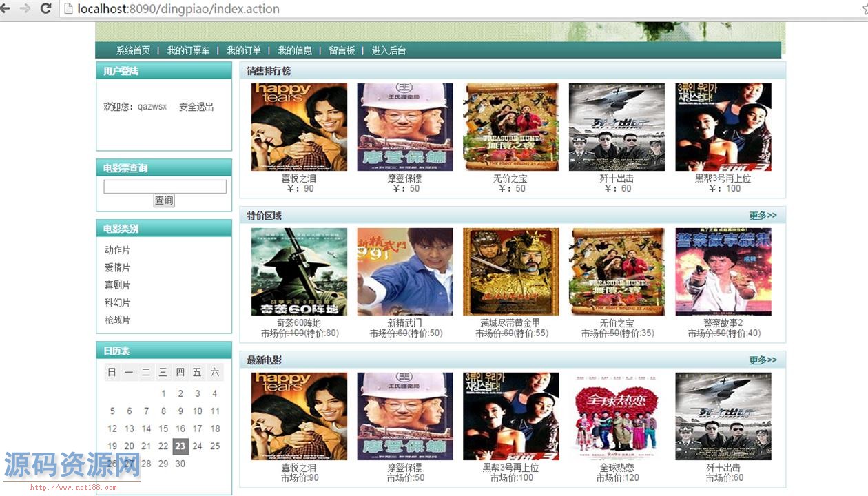Click the browser forward arrow
Screen dimensions: 868x496
[x=25, y=8]
